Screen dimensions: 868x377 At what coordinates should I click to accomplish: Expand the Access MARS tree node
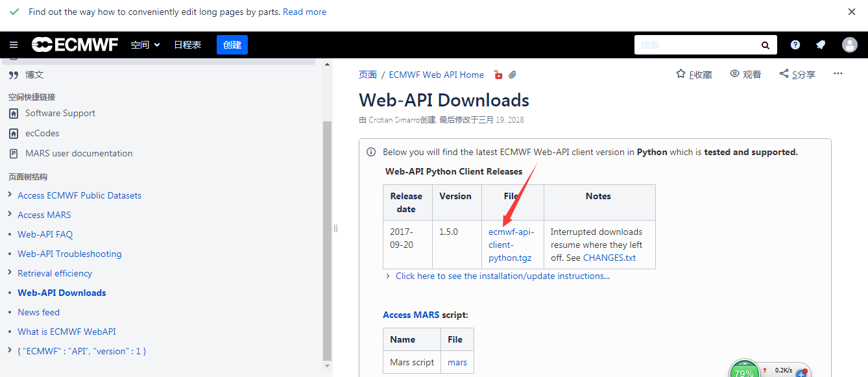(x=10, y=214)
